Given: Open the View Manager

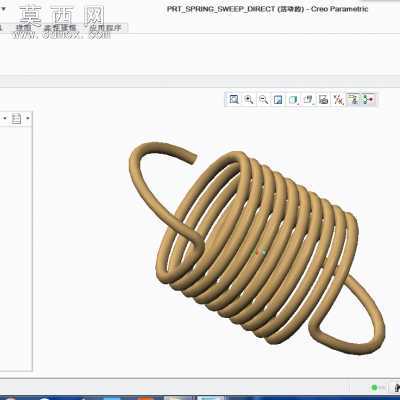Looking at the screenshot, I should pyautogui.click(x=323, y=99).
